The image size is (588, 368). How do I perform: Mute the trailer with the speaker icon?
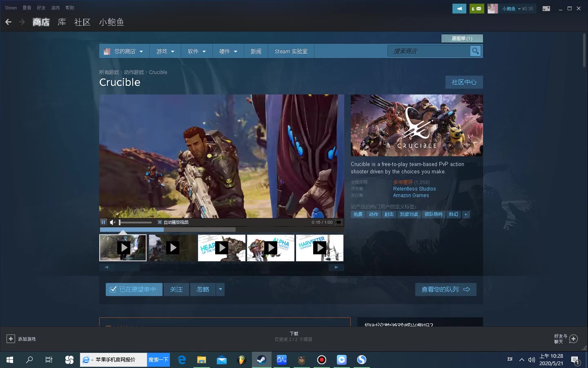coord(113,222)
